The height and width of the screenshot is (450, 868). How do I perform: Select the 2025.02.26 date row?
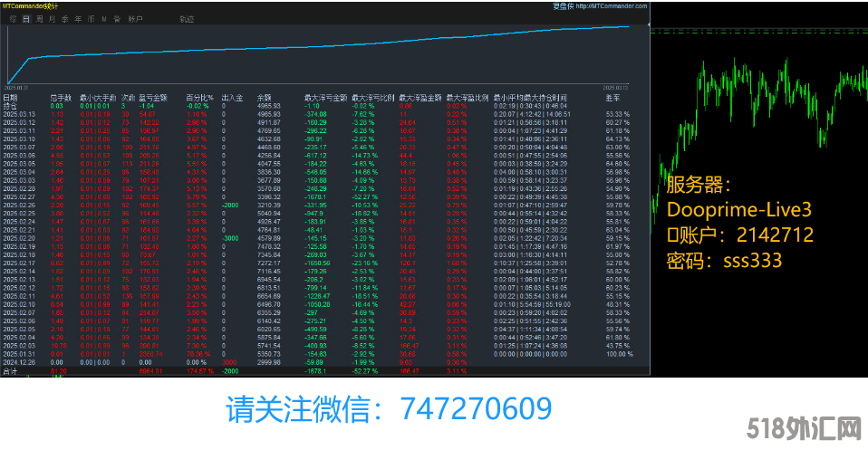(x=325, y=205)
